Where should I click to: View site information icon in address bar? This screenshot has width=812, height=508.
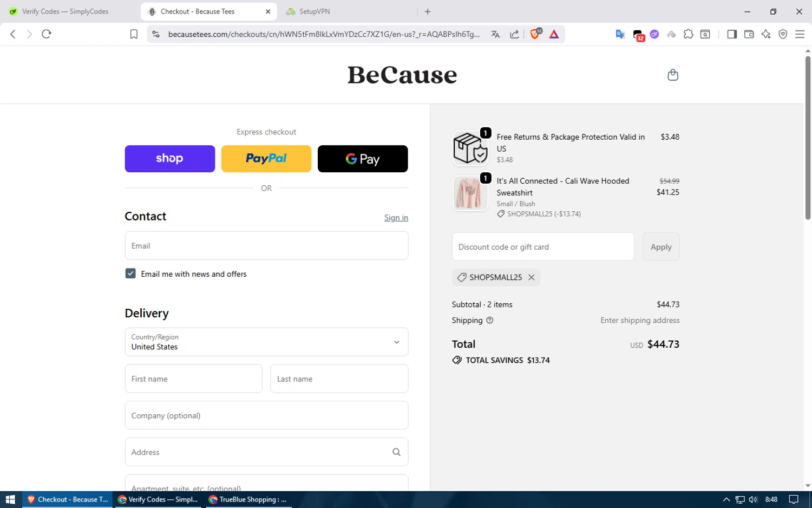pyautogui.click(x=156, y=34)
